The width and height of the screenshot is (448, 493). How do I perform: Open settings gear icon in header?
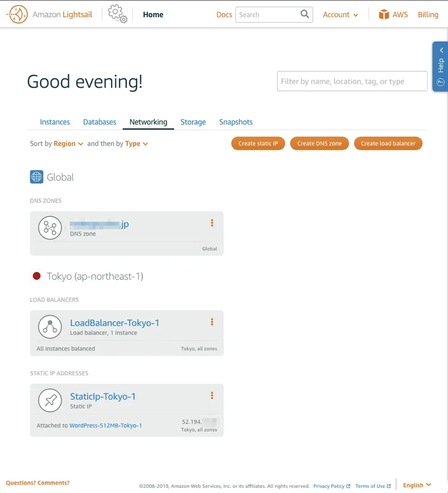pyautogui.click(x=117, y=14)
